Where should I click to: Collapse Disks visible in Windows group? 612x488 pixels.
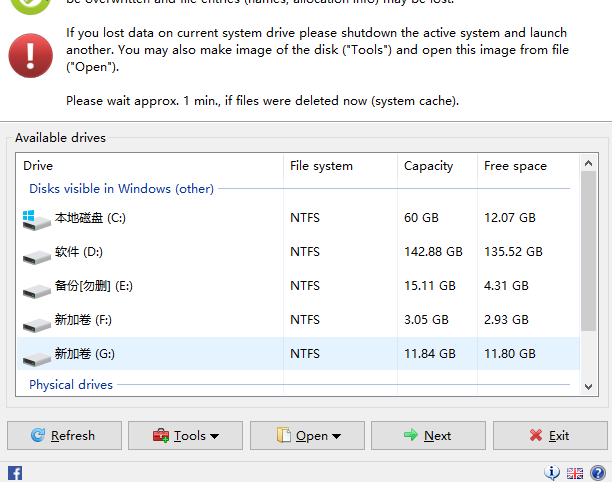(x=121, y=188)
